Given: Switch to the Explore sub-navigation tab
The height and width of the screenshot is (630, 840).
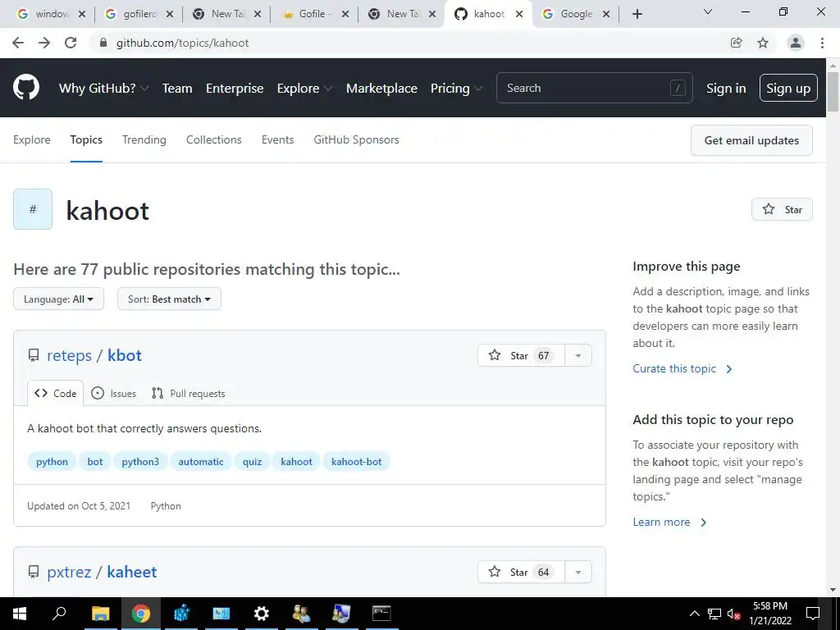Looking at the screenshot, I should [x=32, y=139].
